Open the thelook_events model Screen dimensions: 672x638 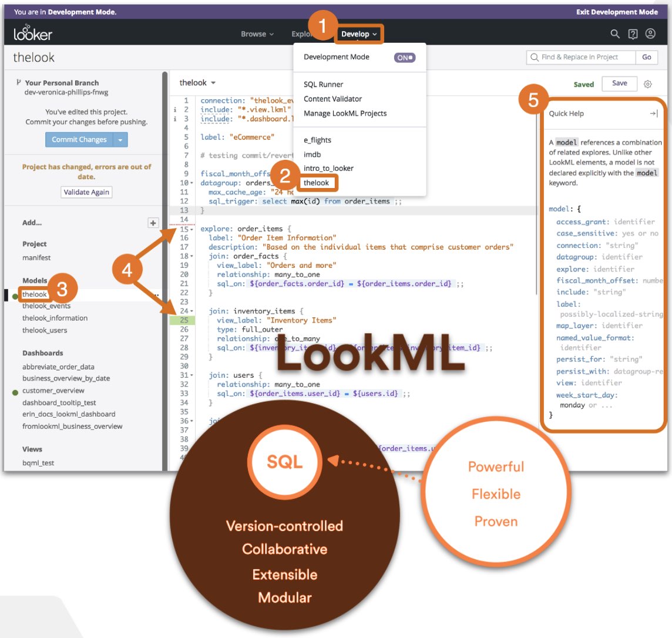46,306
